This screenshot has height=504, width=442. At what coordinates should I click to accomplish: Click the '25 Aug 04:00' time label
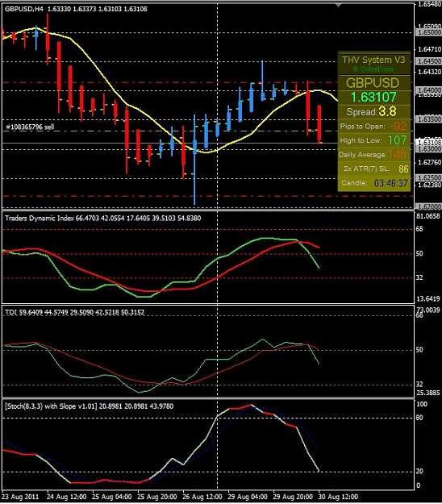pyautogui.click(x=112, y=497)
